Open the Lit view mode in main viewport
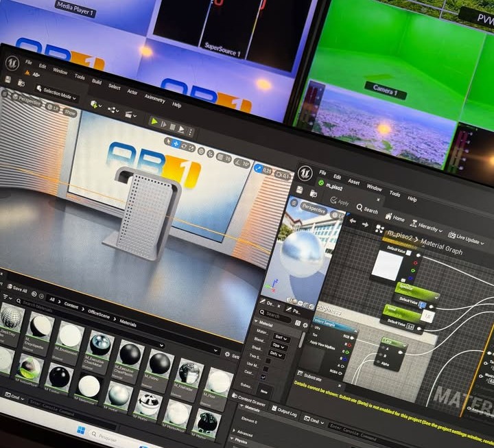The height and width of the screenshot is (448, 494). 53,108
